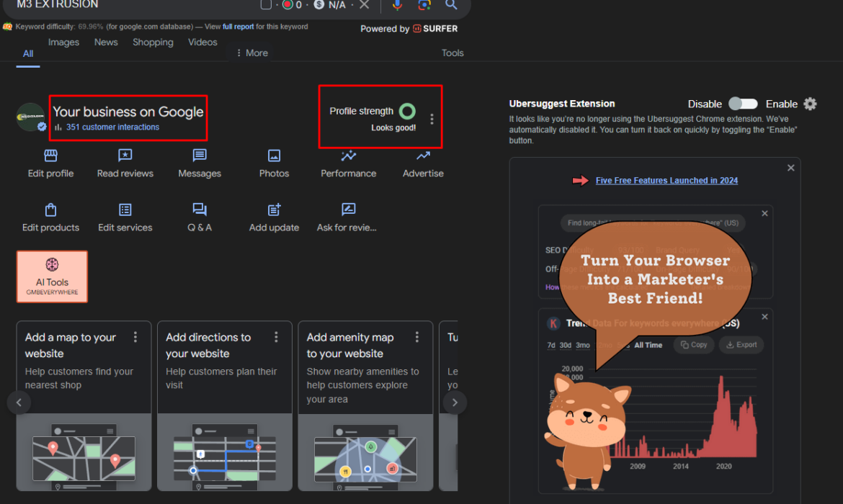The width and height of the screenshot is (843, 504).
Task: Click Google Lens camera icon
Action: point(424,4)
